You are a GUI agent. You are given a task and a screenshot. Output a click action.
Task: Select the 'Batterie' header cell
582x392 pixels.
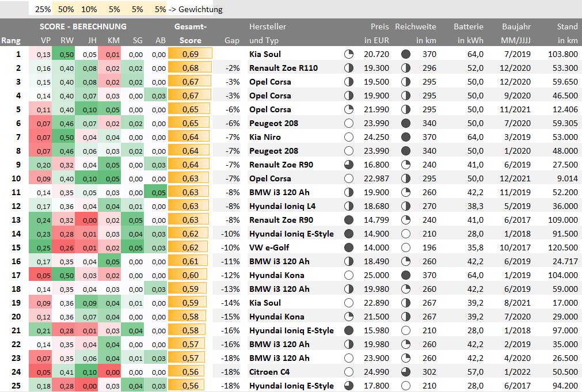click(469, 26)
